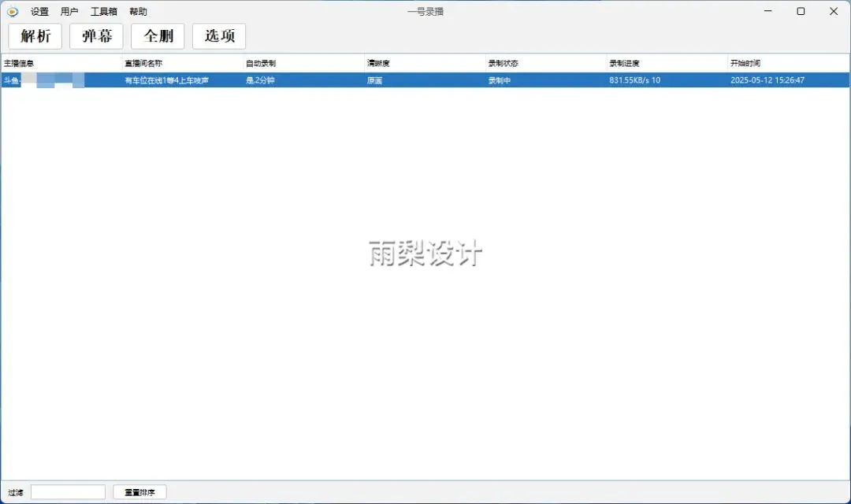Focus the 过滤 filter input field
Image resolution: width=851 pixels, height=504 pixels.
68,492
